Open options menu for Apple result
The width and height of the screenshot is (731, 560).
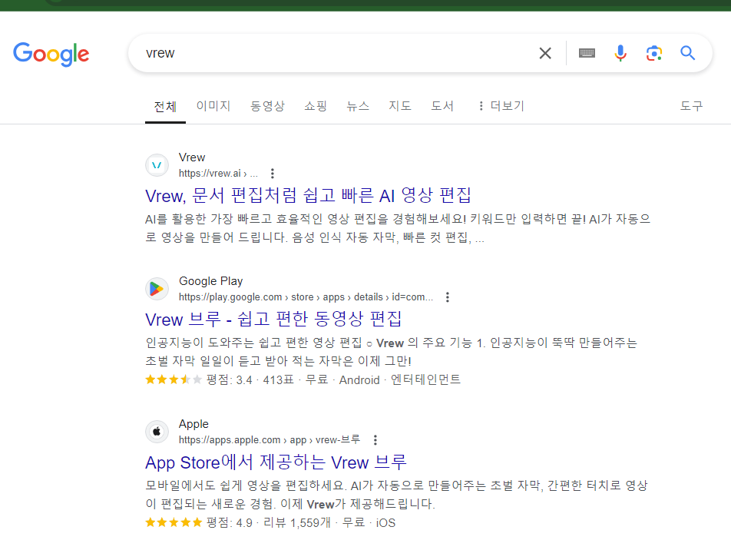point(375,439)
